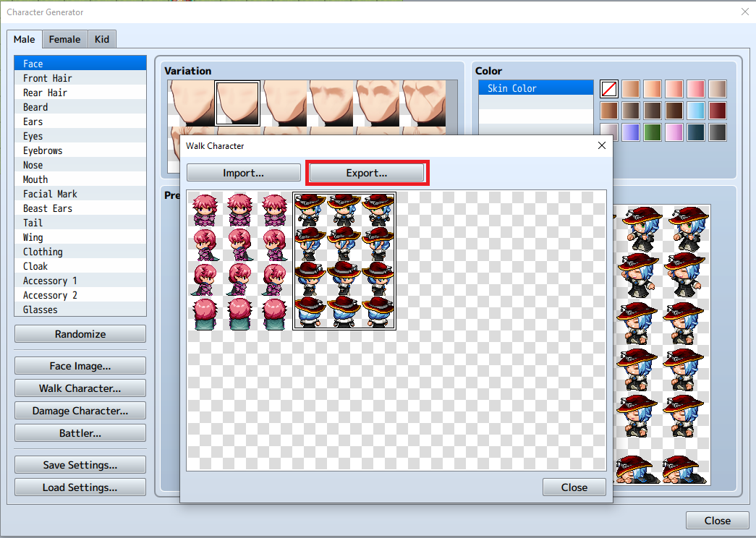
Task: Select Accessory 2 in the parts list
Action: pos(80,294)
